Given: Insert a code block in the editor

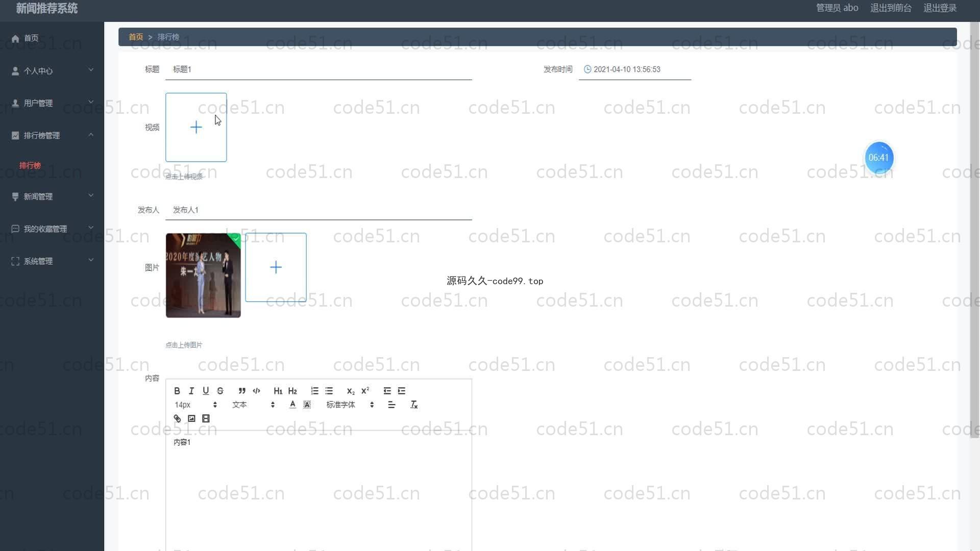Looking at the screenshot, I should [x=256, y=391].
